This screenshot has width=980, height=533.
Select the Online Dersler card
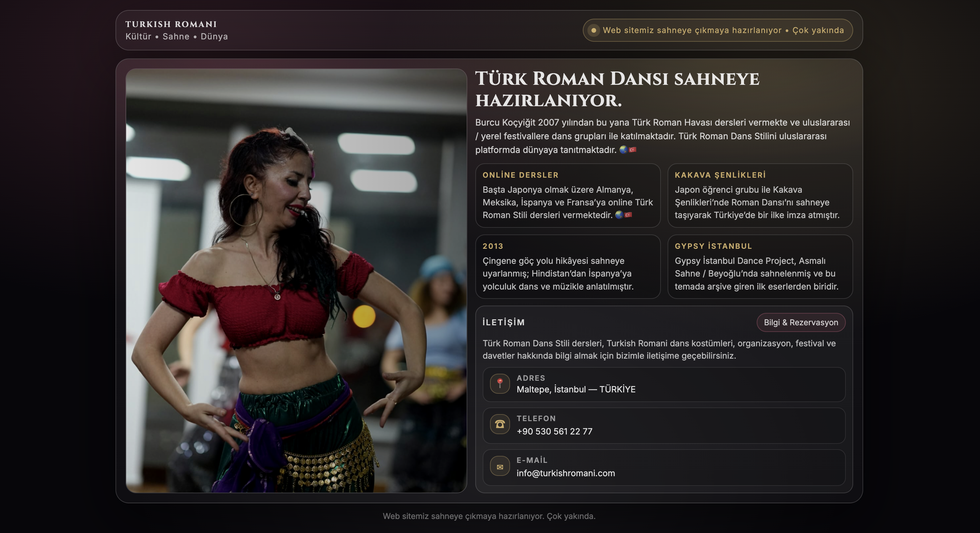coord(568,196)
